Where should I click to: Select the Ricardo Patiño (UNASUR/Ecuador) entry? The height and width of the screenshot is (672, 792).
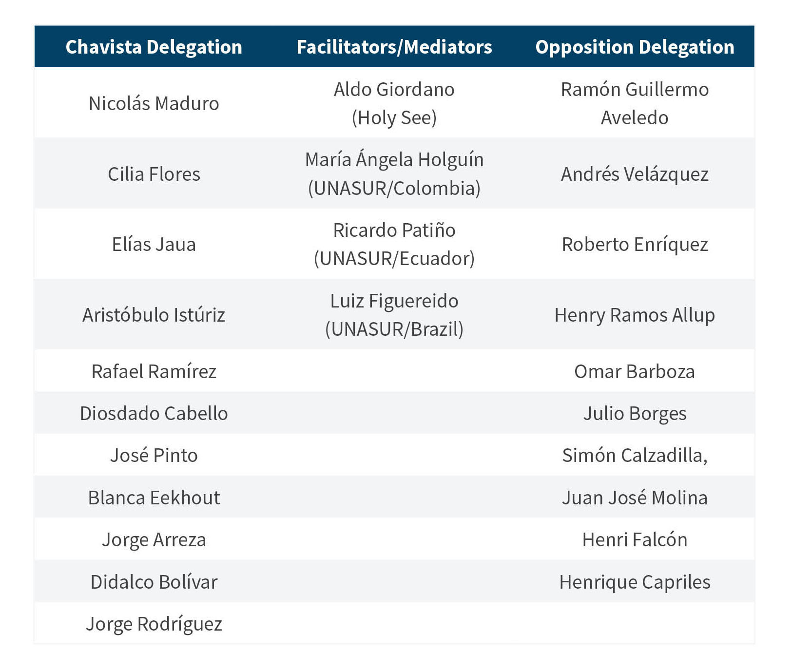[394, 244]
